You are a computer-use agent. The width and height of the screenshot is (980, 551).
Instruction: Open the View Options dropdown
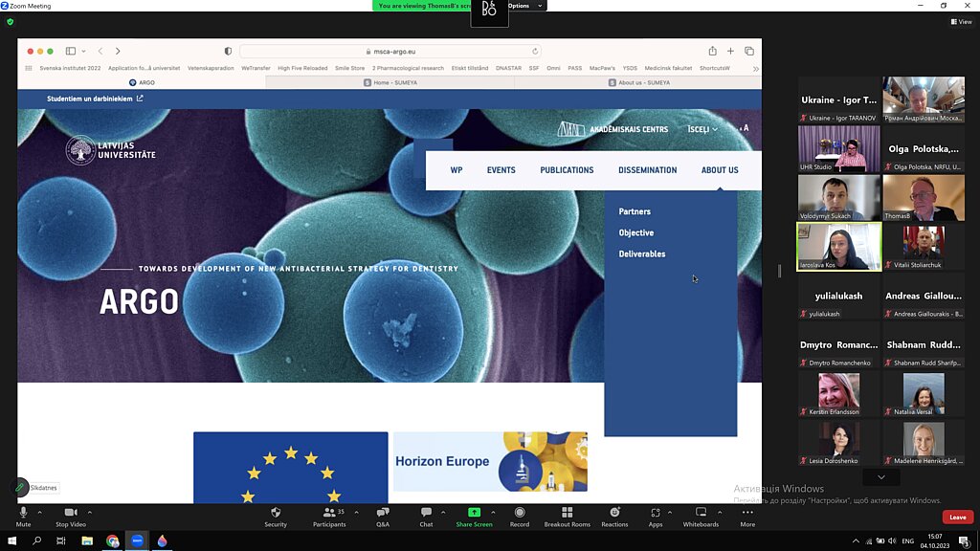coord(525,6)
